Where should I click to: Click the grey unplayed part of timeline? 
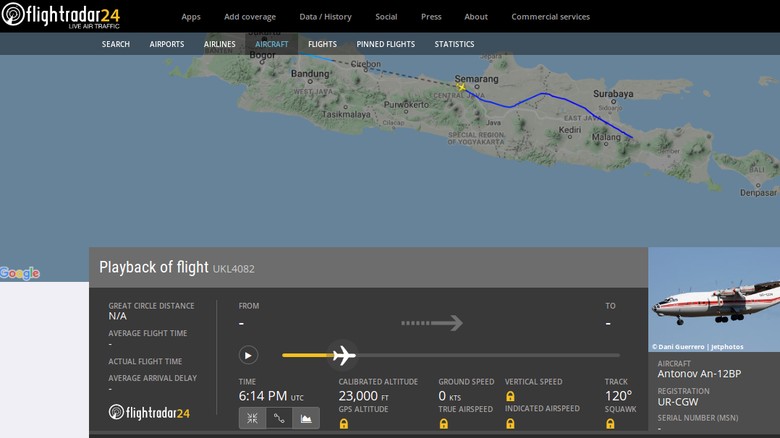tap(488, 355)
